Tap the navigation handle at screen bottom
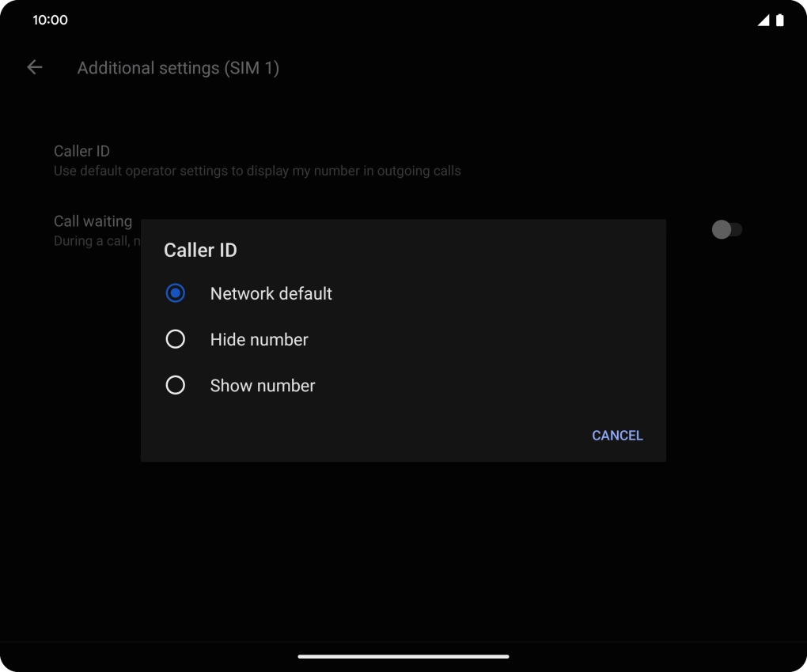 coord(403,655)
